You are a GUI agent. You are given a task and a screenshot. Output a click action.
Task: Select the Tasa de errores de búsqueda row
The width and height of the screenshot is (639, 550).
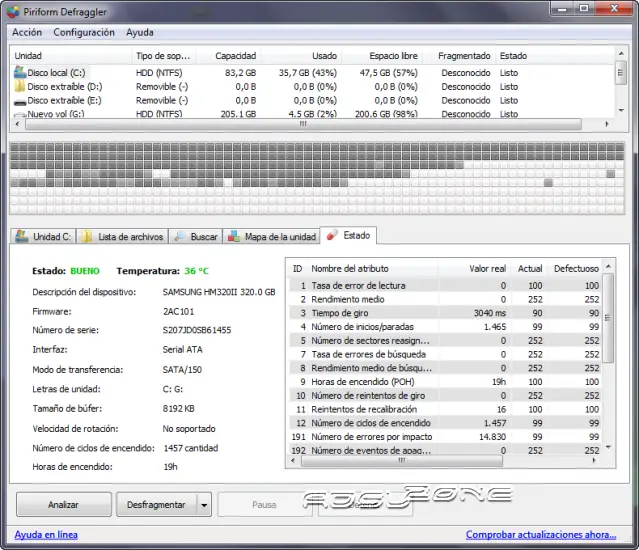(x=445, y=354)
